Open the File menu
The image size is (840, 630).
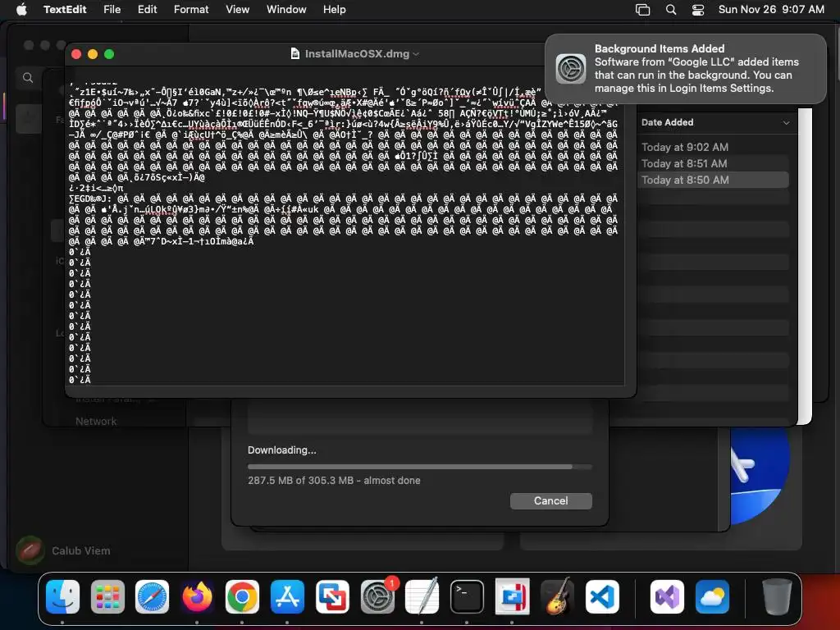112,9
